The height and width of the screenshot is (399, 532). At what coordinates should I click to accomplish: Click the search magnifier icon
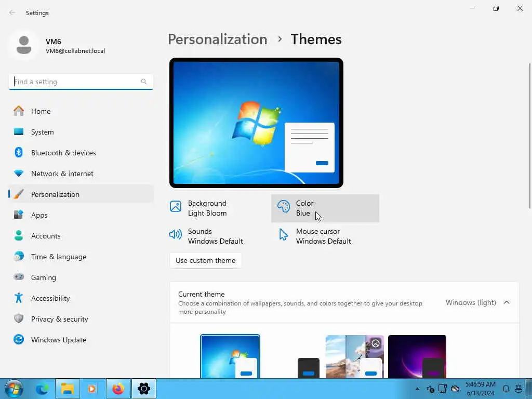coord(143,82)
